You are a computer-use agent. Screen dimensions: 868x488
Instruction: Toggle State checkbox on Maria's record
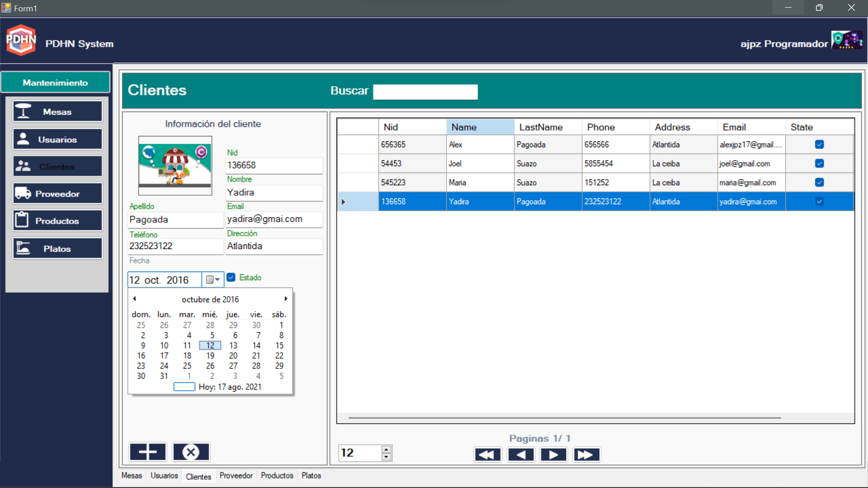[x=820, y=182]
